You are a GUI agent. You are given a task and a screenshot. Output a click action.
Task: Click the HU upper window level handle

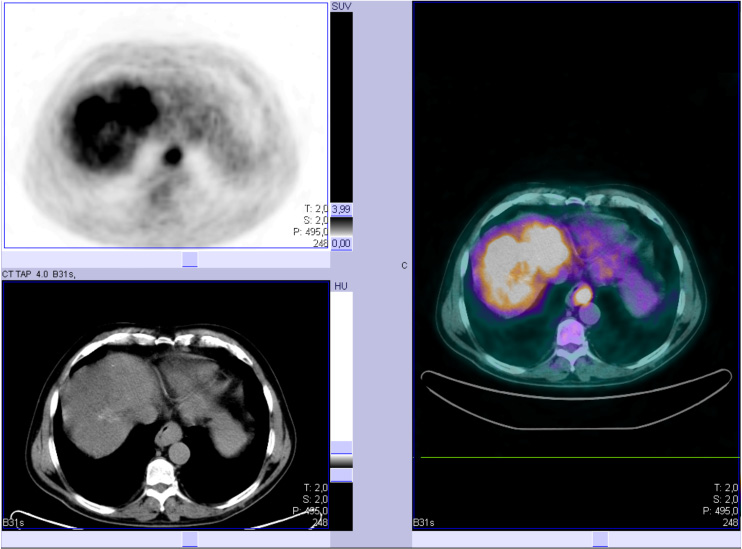(341, 447)
